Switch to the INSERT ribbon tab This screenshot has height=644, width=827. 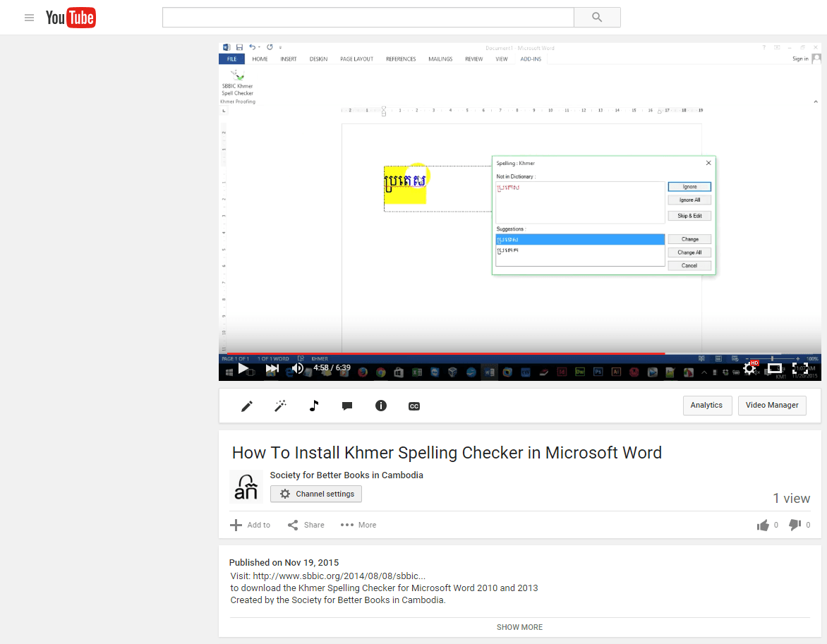(x=289, y=59)
